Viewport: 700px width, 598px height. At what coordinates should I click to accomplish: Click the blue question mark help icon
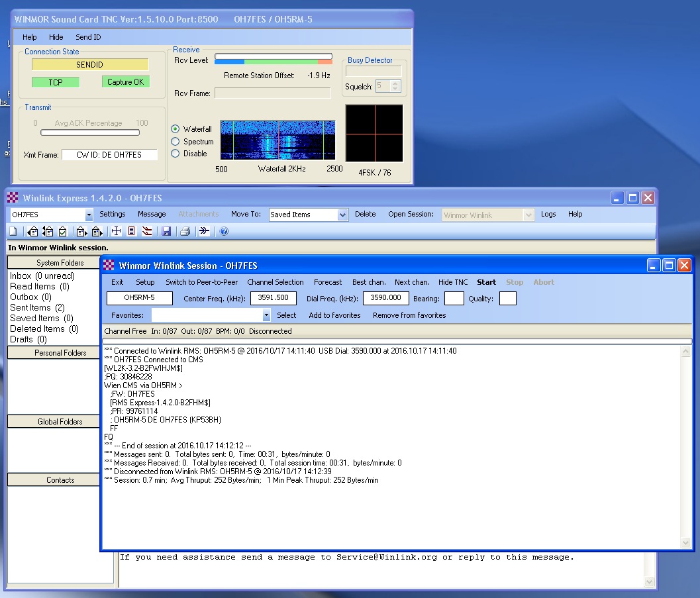pos(224,231)
